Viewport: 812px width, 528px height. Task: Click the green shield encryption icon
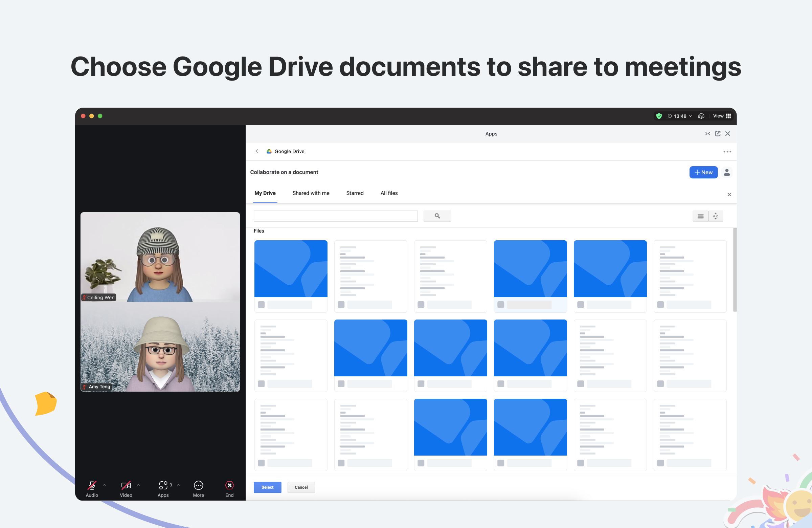(x=659, y=116)
